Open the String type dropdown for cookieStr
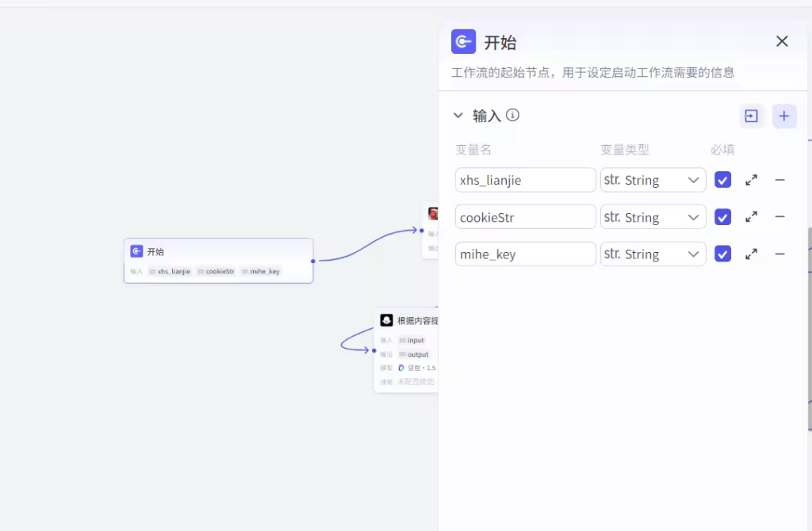This screenshot has height=531, width=812. click(x=653, y=217)
